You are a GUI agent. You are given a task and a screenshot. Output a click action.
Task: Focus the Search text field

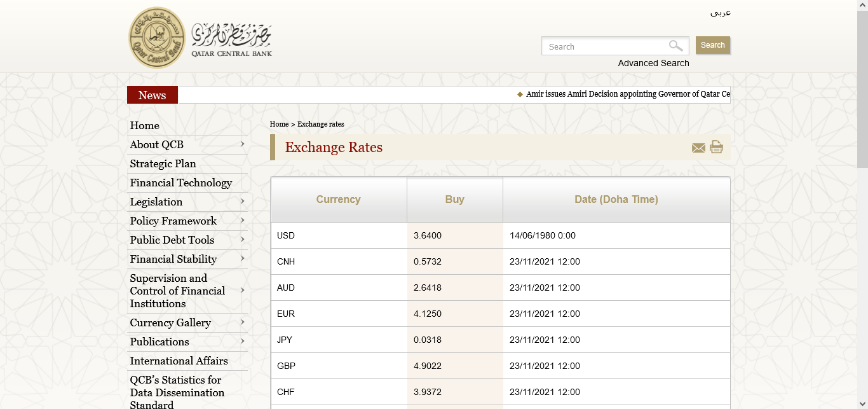[x=604, y=46]
